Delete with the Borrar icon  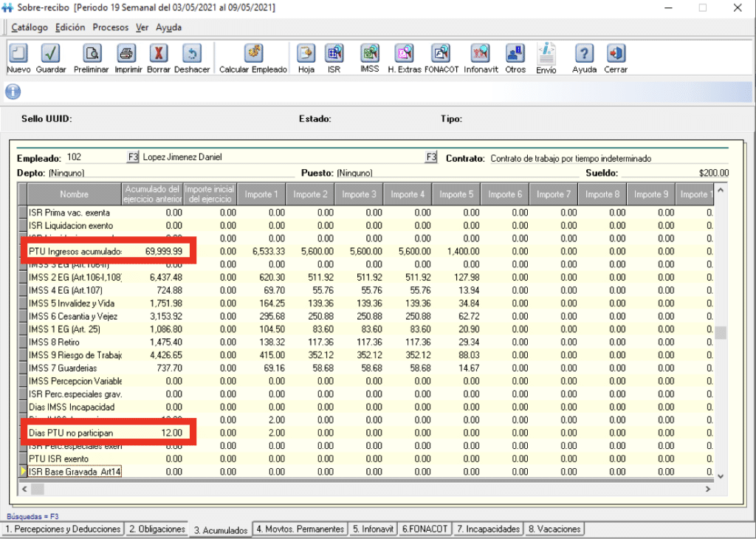click(159, 54)
